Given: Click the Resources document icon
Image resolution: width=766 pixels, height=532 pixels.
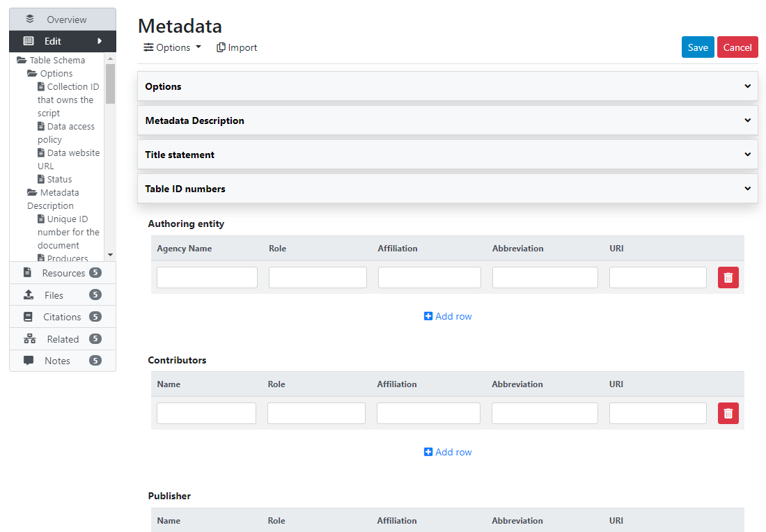Looking at the screenshot, I should click(x=27, y=272).
